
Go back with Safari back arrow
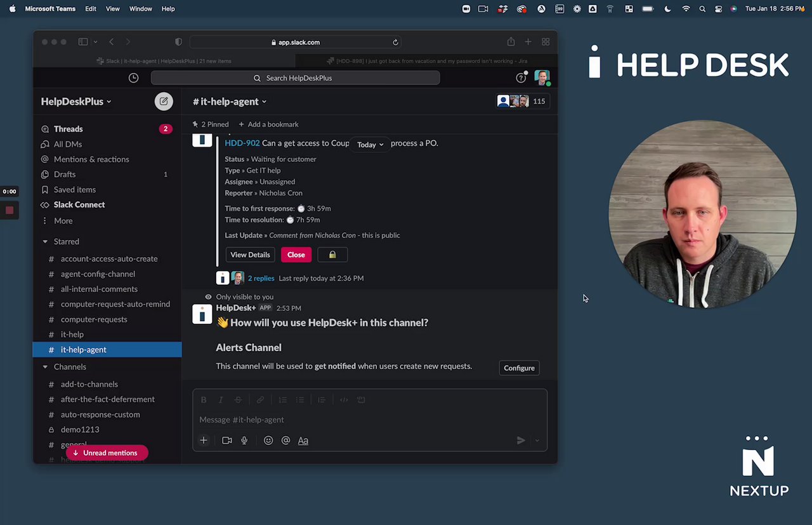click(112, 42)
